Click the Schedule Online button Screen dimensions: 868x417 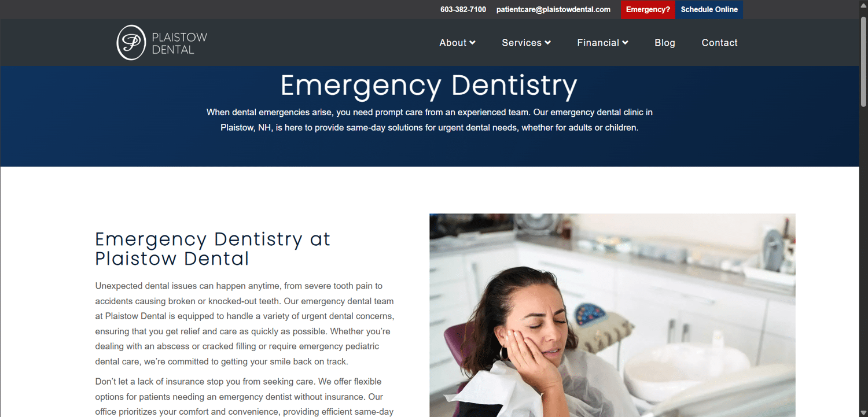point(709,10)
